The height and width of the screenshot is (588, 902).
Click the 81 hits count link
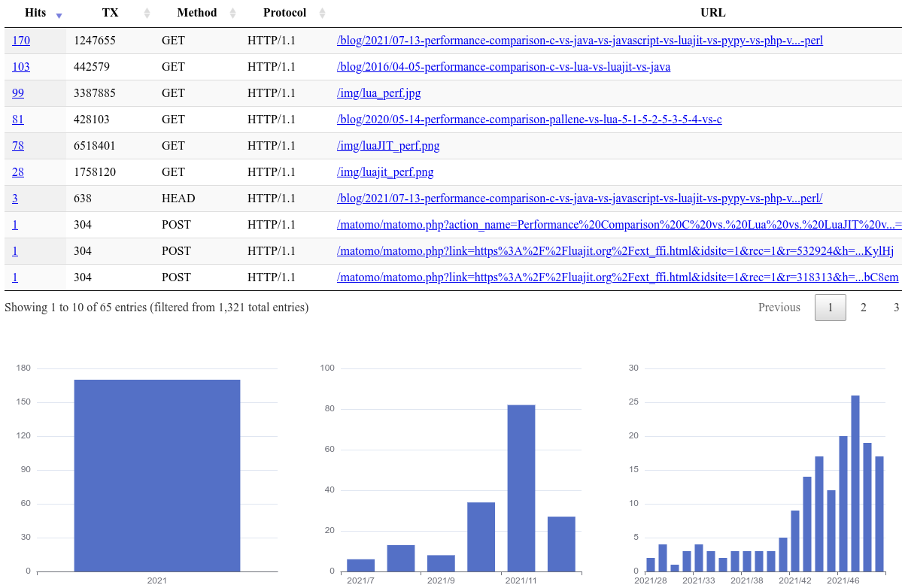(18, 120)
